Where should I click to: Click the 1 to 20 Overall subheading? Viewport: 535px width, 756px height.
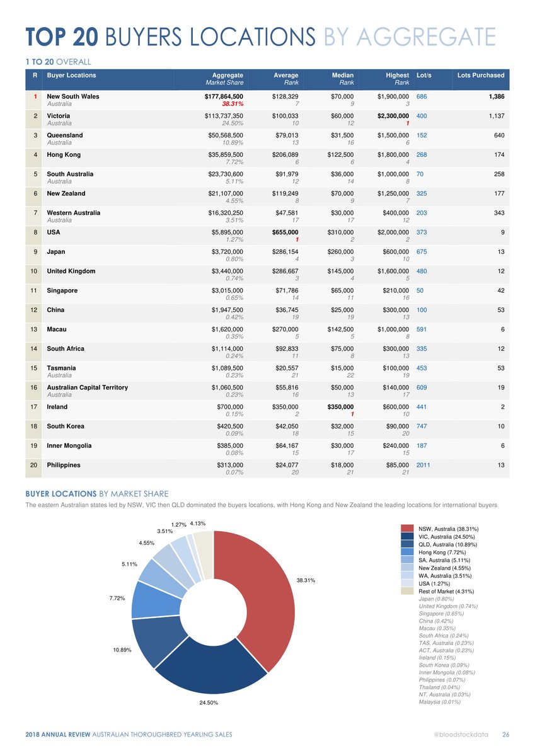[58, 62]
